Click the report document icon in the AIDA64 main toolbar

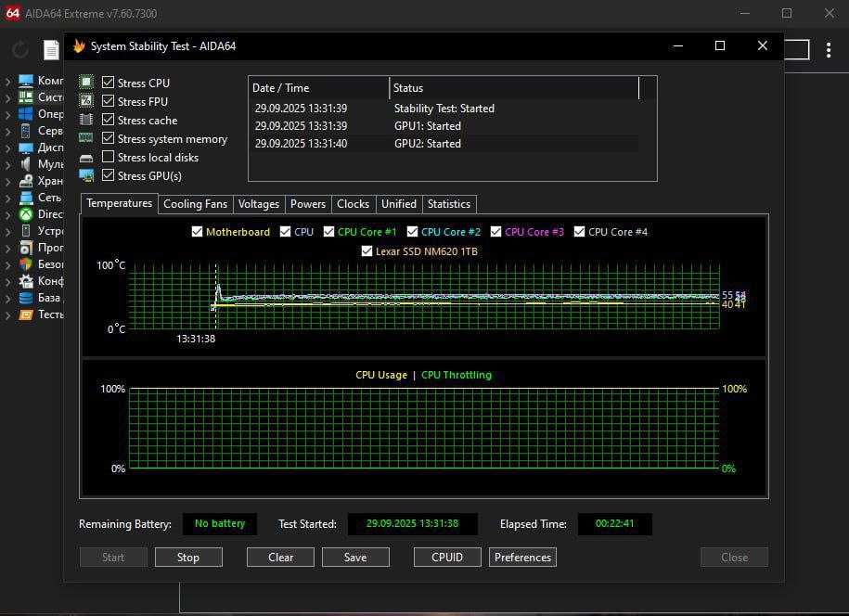tap(51, 50)
